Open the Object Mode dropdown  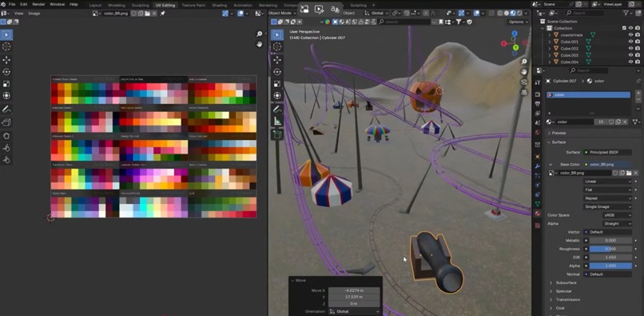[282, 13]
